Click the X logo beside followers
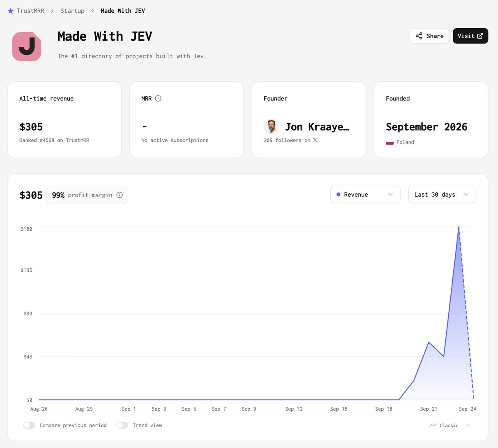 pyautogui.click(x=315, y=140)
